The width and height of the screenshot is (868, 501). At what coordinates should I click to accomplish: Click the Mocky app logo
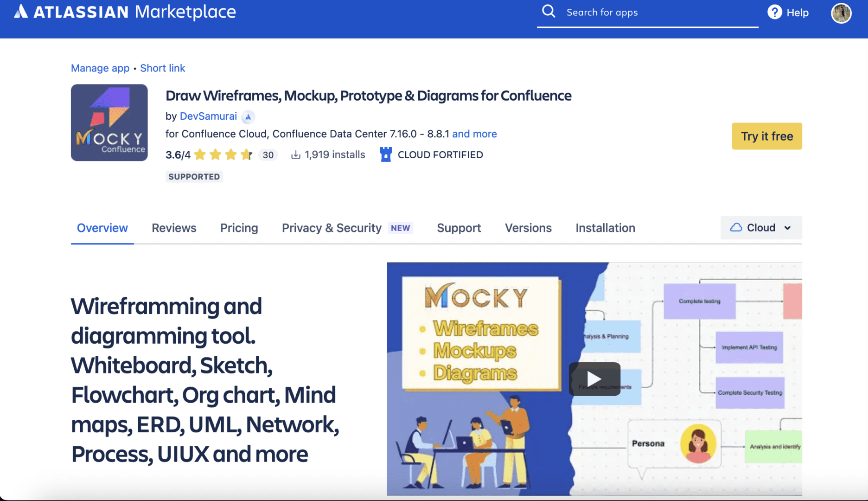[x=109, y=122]
